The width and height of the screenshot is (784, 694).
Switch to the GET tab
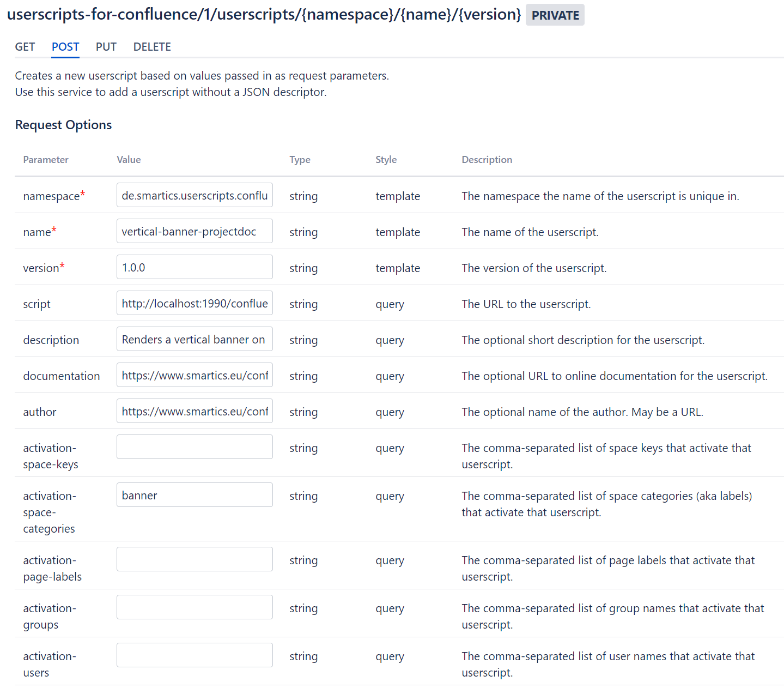pyautogui.click(x=25, y=47)
